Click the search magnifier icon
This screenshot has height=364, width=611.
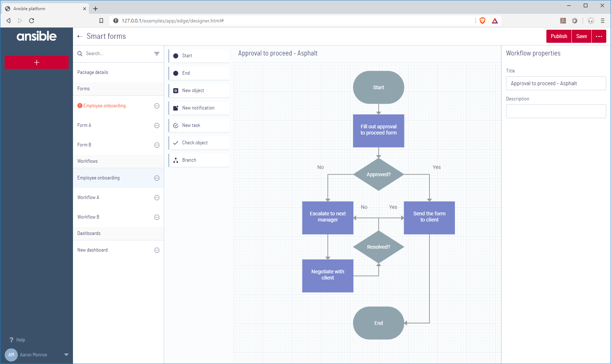coord(80,54)
